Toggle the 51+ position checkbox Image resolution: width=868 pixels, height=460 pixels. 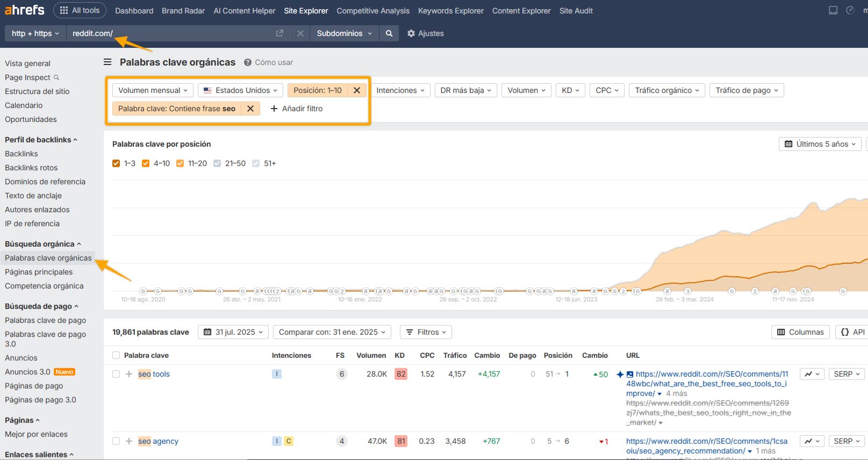[256, 163]
